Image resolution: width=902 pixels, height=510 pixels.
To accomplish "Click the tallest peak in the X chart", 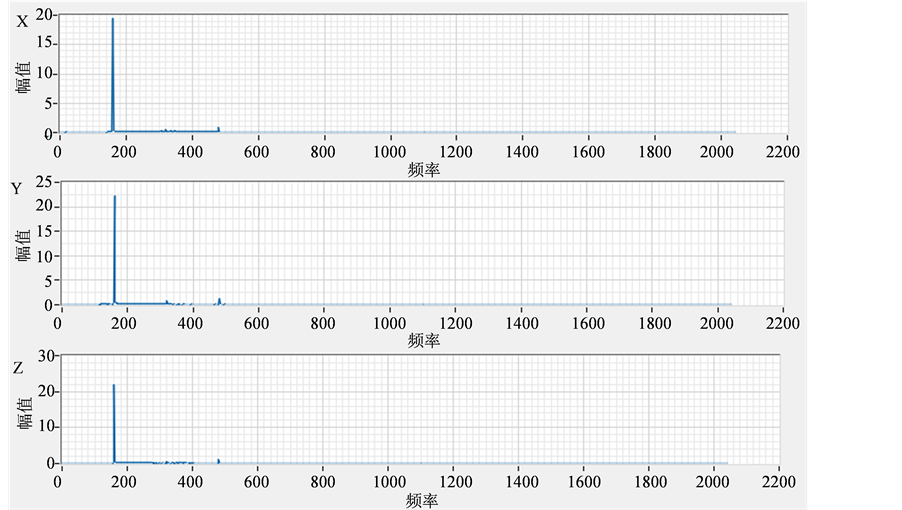I will point(112,20).
